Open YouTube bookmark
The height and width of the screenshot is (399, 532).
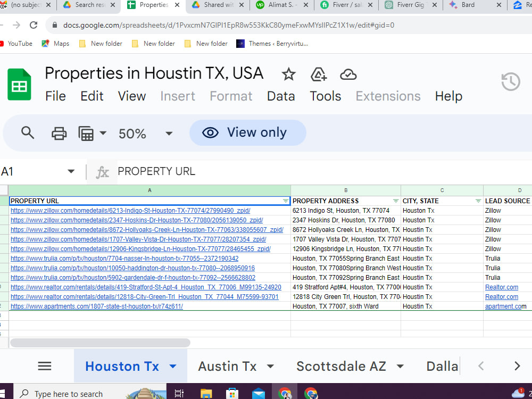[x=16, y=44]
